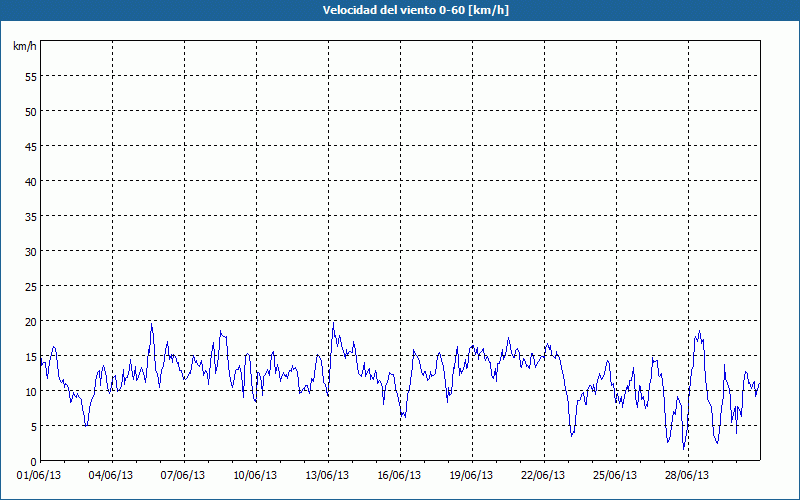This screenshot has width=800, height=500.
Task: Select the date label '19/06/13'
Action: coord(471,475)
